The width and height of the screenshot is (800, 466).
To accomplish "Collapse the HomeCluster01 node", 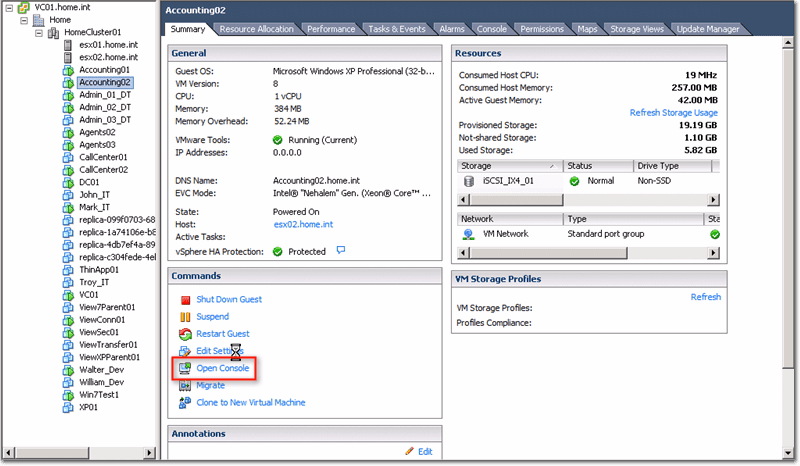I will coord(39,33).
